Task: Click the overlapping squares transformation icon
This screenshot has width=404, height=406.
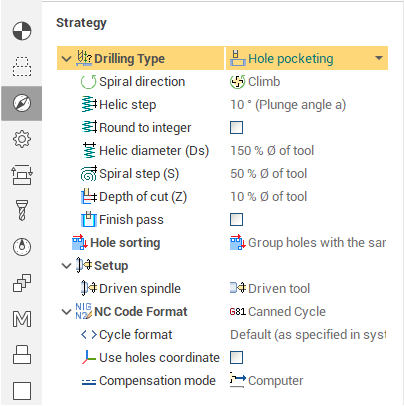Action: click(x=22, y=283)
